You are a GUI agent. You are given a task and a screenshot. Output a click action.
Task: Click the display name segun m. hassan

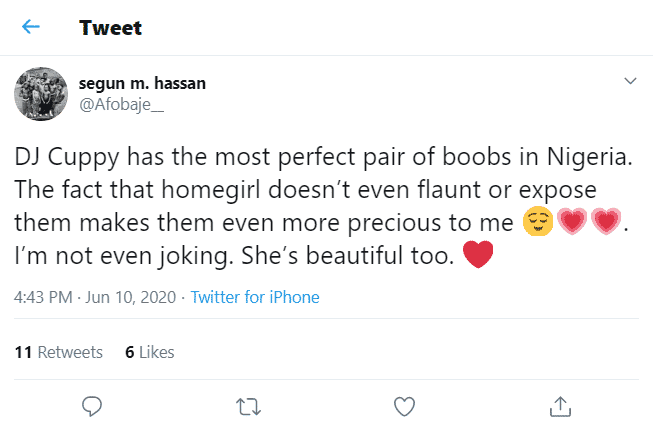(141, 84)
